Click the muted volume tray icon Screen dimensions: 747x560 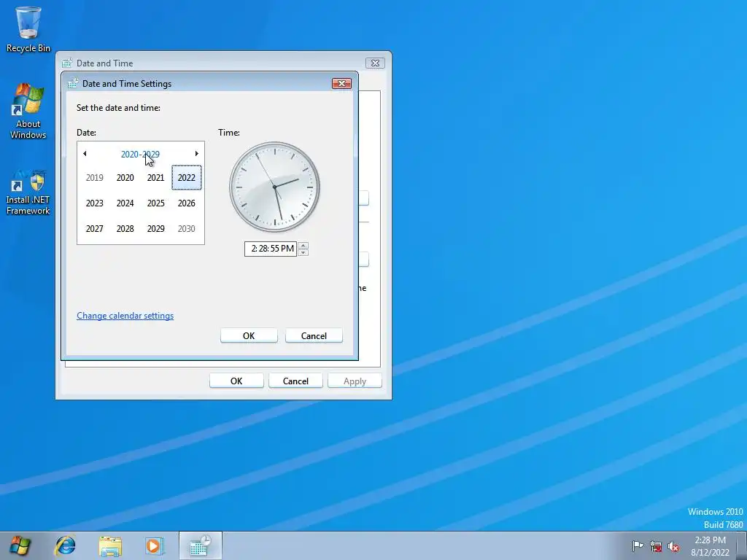(673, 546)
